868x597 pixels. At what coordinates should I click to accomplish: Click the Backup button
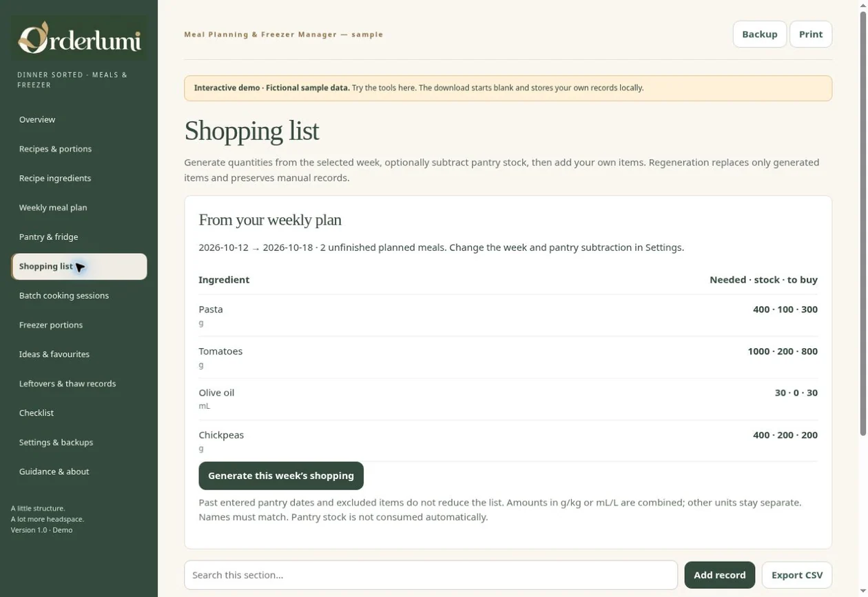(760, 34)
